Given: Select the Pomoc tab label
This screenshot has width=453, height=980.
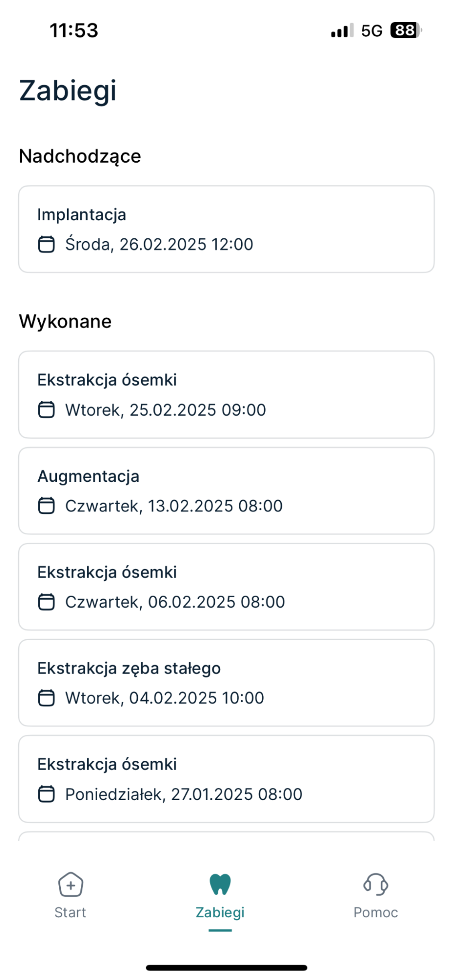Looking at the screenshot, I should point(376,912).
